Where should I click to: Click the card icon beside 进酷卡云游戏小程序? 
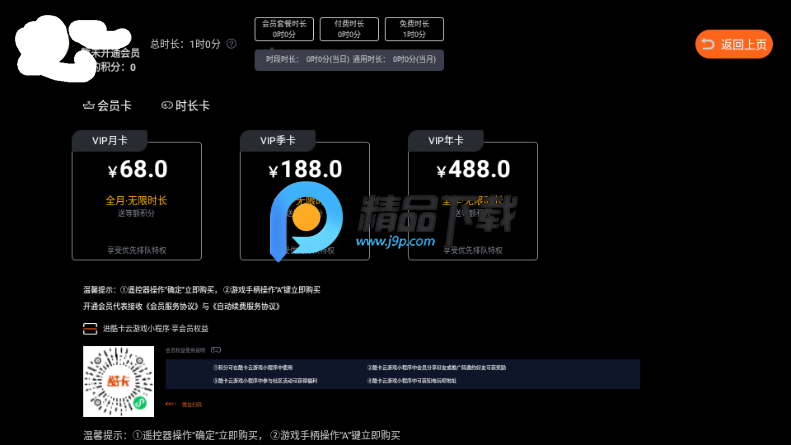coord(90,329)
